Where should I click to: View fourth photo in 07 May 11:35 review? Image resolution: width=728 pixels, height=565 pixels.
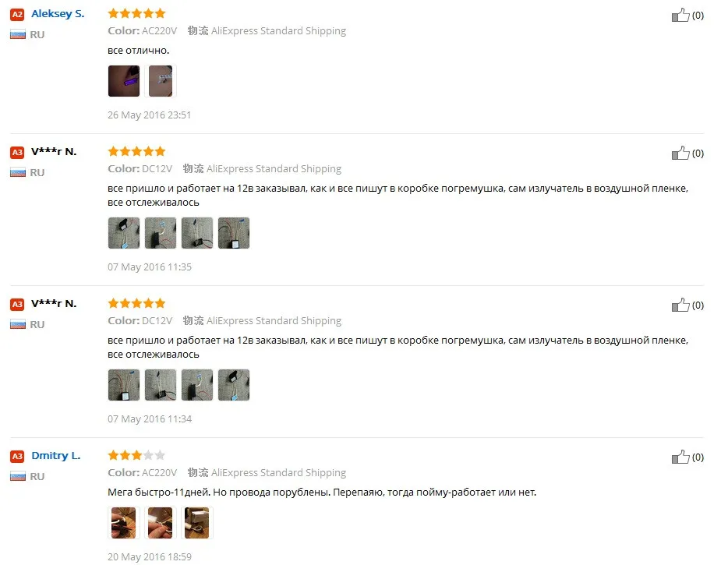(234, 232)
